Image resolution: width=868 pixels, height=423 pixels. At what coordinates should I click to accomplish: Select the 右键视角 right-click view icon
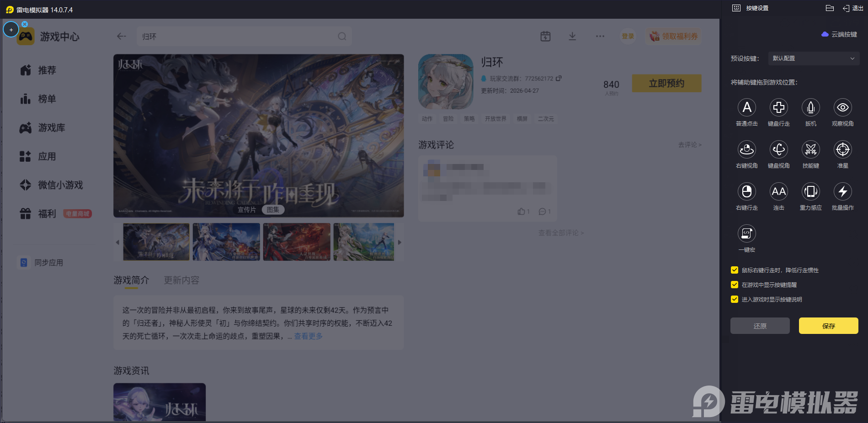(x=747, y=149)
